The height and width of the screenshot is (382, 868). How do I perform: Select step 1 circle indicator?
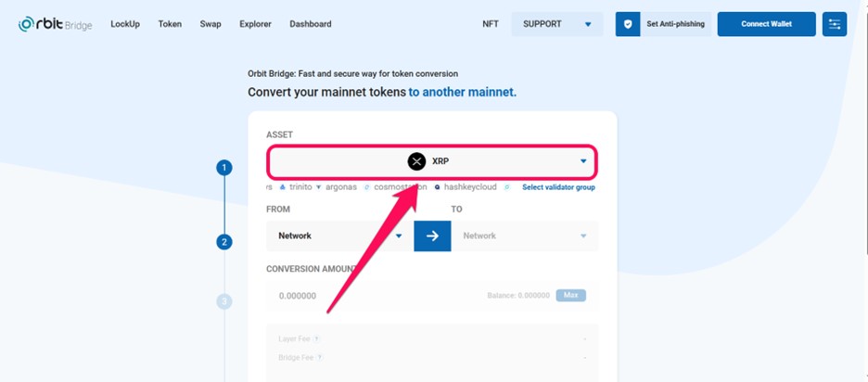(x=224, y=168)
